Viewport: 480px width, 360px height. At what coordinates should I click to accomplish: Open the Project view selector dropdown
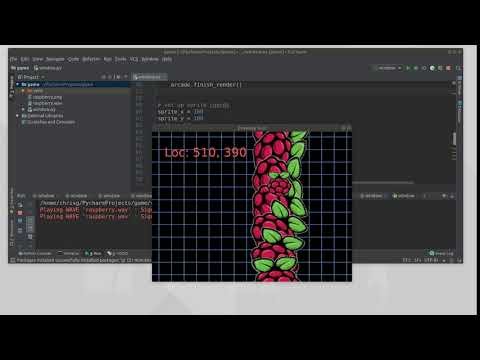(31, 77)
